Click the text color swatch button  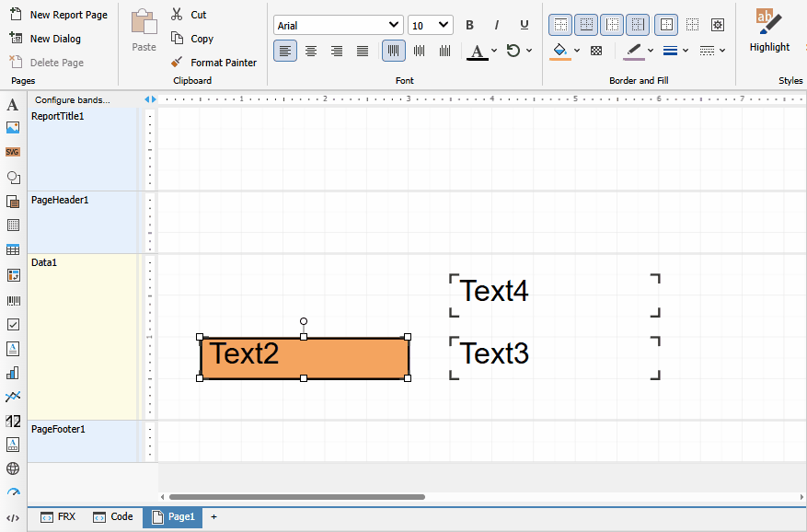click(477, 52)
